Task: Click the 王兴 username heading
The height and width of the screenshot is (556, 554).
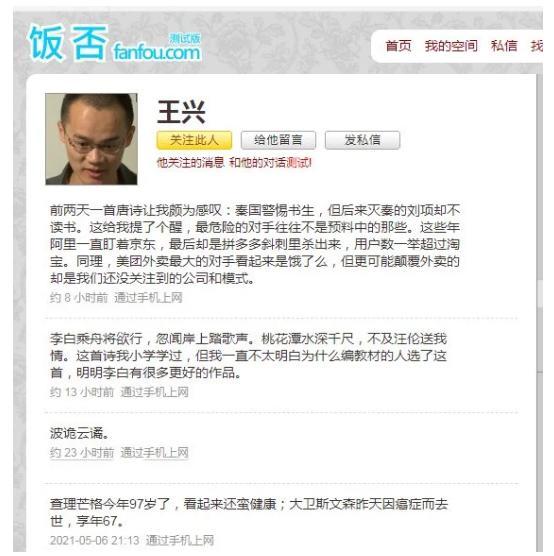Action: [x=181, y=112]
